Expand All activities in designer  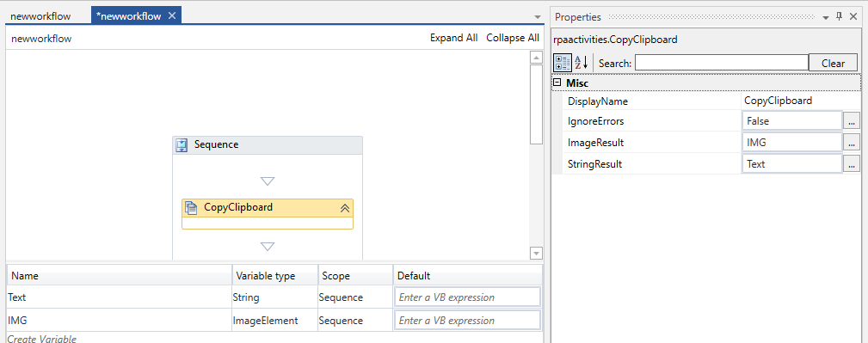[454, 38]
